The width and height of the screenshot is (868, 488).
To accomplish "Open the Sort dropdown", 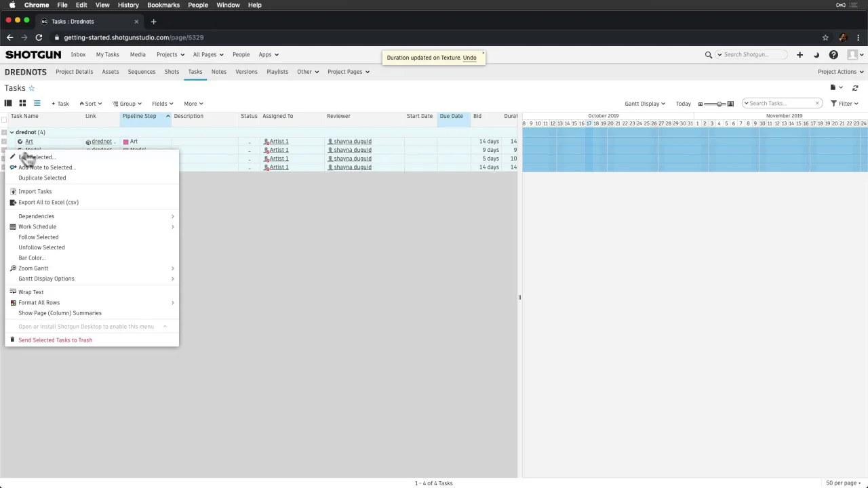I will point(90,104).
